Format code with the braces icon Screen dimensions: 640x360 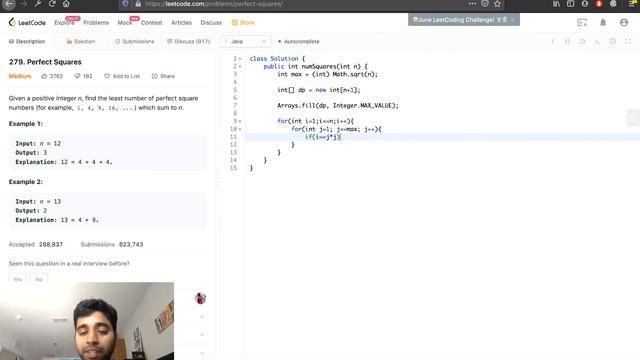click(x=567, y=41)
